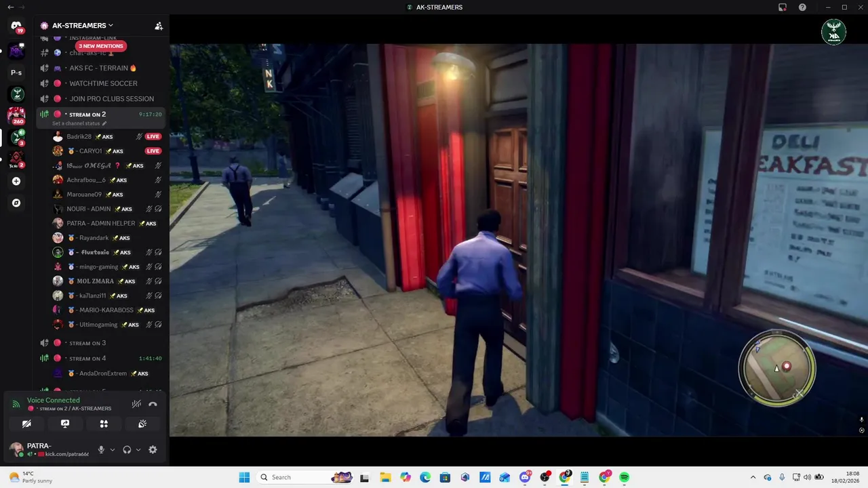Join STREAM ON 4 voice channel
This screenshot has height=488, width=868.
click(x=100, y=358)
